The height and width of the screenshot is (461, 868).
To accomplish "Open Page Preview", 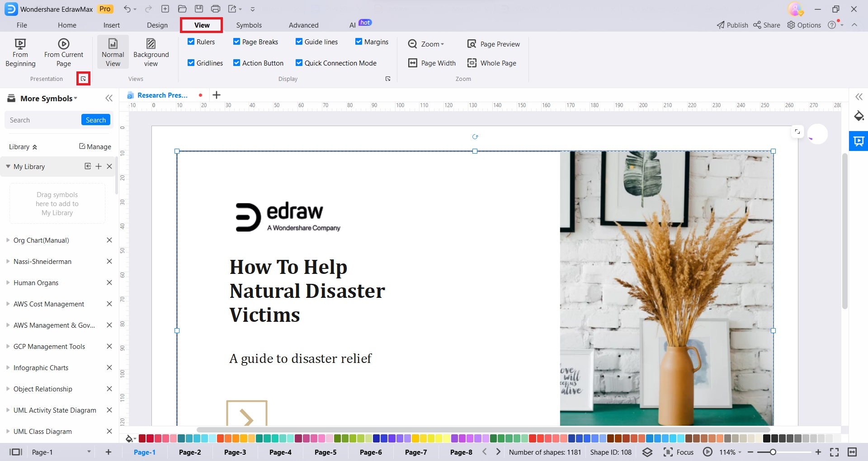I will 494,44.
